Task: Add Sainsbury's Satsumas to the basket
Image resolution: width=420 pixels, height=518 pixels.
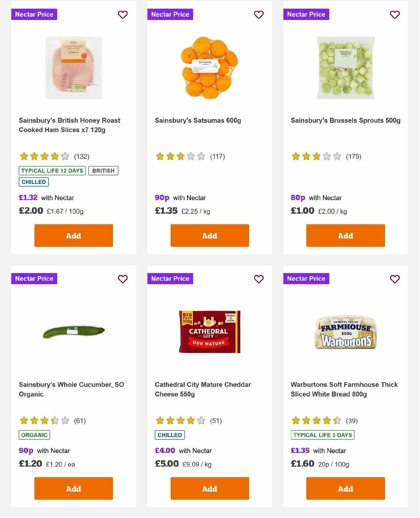Action: [x=209, y=235]
